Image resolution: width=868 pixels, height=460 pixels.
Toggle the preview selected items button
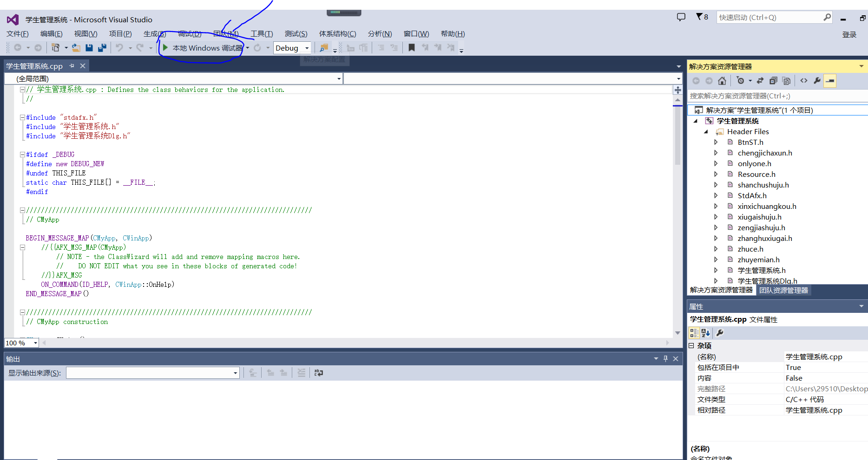830,81
